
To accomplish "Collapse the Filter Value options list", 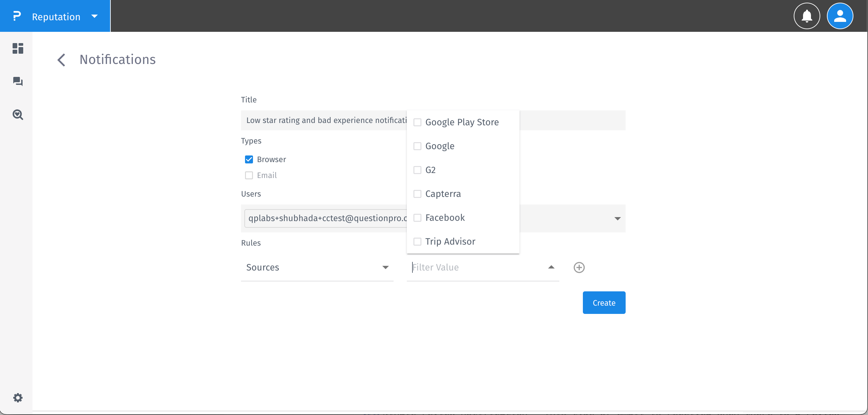I will pyautogui.click(x=551, y=267).
